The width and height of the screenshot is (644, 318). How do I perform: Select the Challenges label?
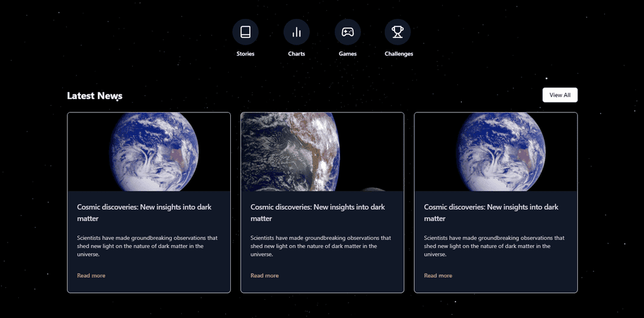point(399,54)
